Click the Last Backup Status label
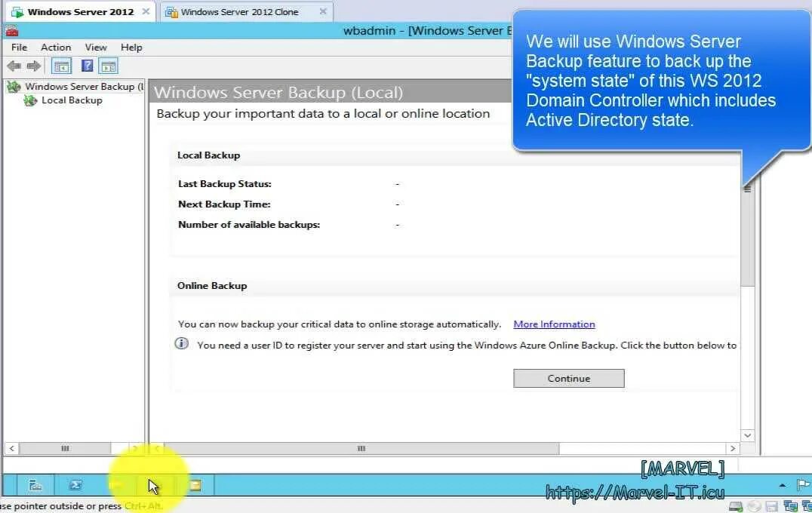812x513 pixels. coord(225,184)
